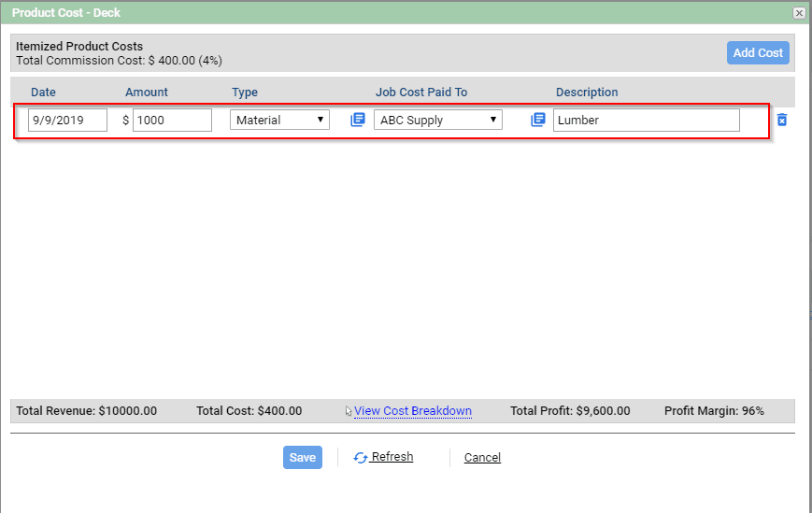Click the Total Cost: $400.00 text
This screenshot has height=513, width=812.
(249, 411)
